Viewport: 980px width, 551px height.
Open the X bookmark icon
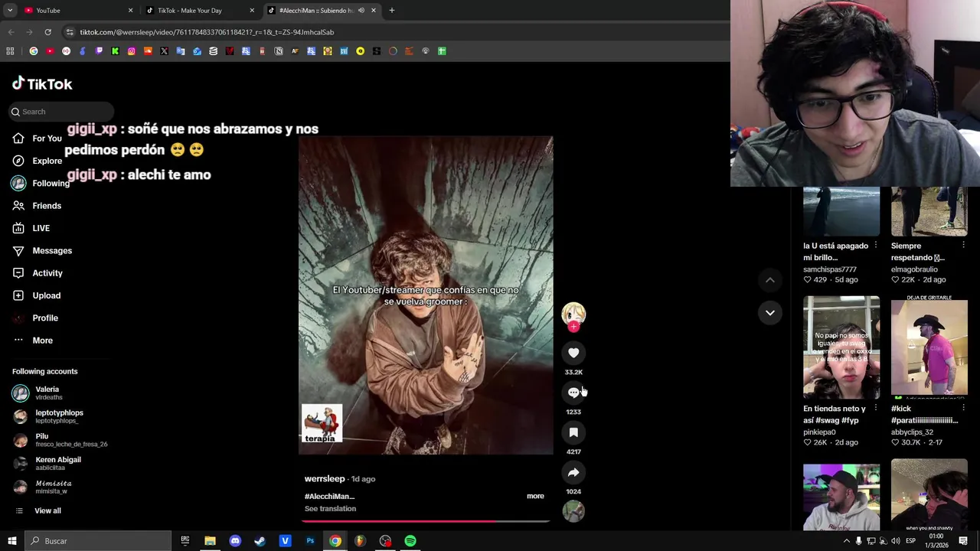164,51
